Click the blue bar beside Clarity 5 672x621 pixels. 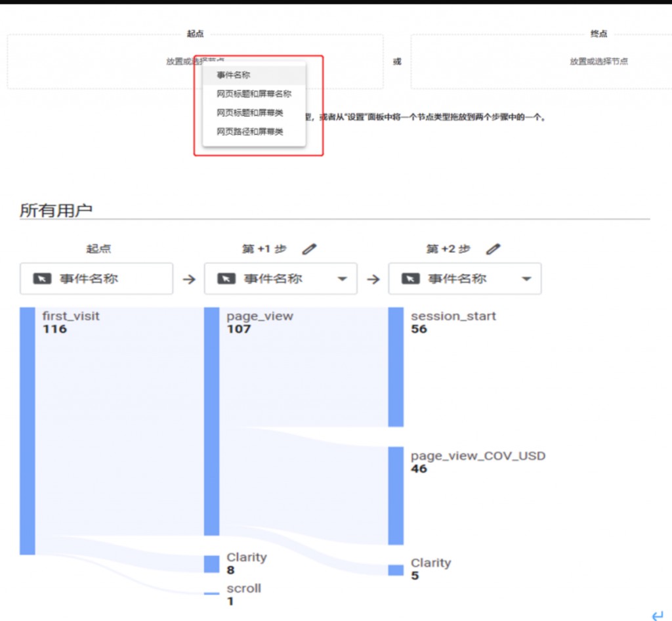396,570
